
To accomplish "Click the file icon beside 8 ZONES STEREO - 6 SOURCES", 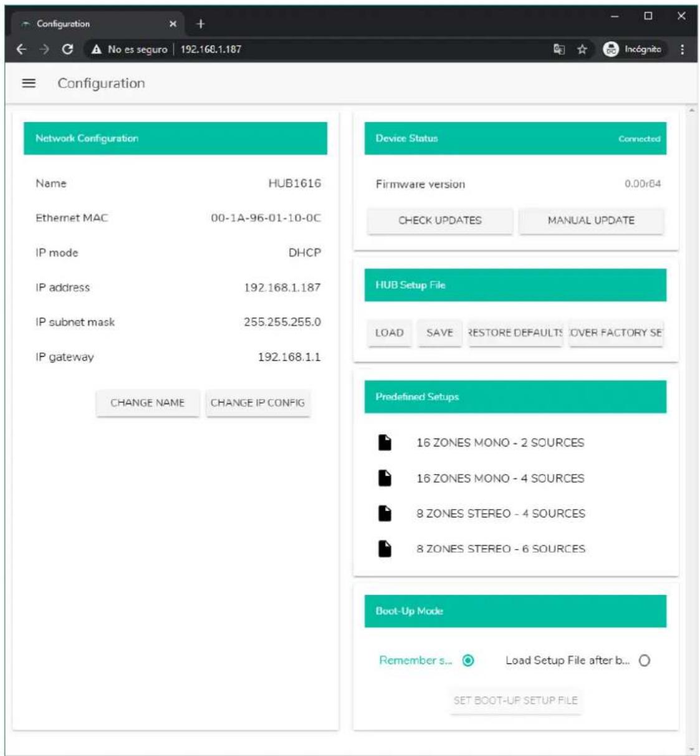I will [x=385, y=549].
